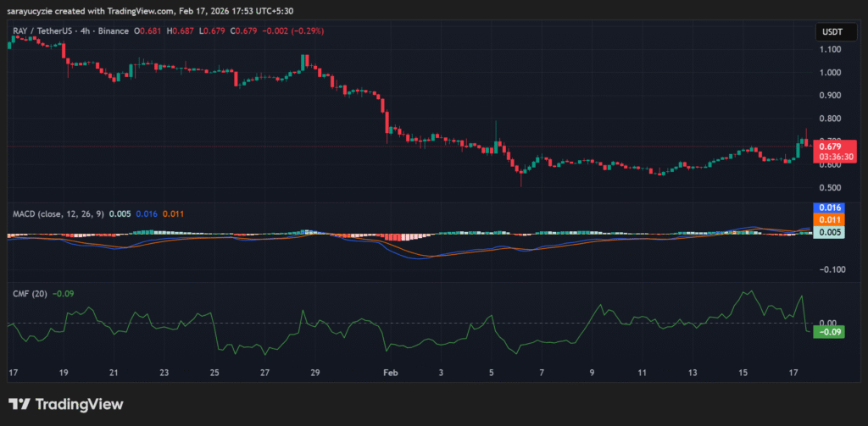Viewport: 868px width, 426px height.
Task: Select the Feb label on time axis
Action: [x=391, y=373]
